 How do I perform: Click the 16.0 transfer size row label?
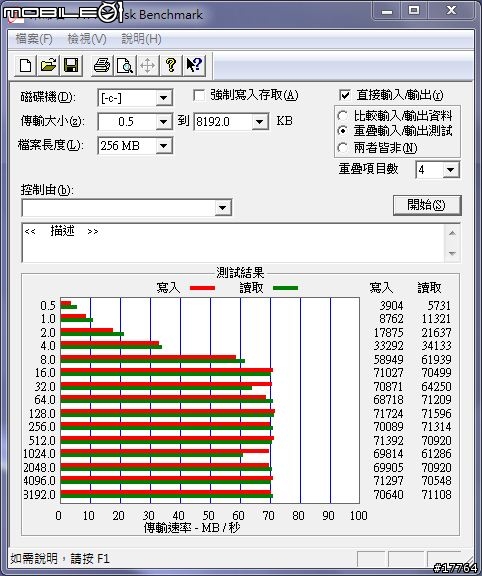tap(45, 373)
